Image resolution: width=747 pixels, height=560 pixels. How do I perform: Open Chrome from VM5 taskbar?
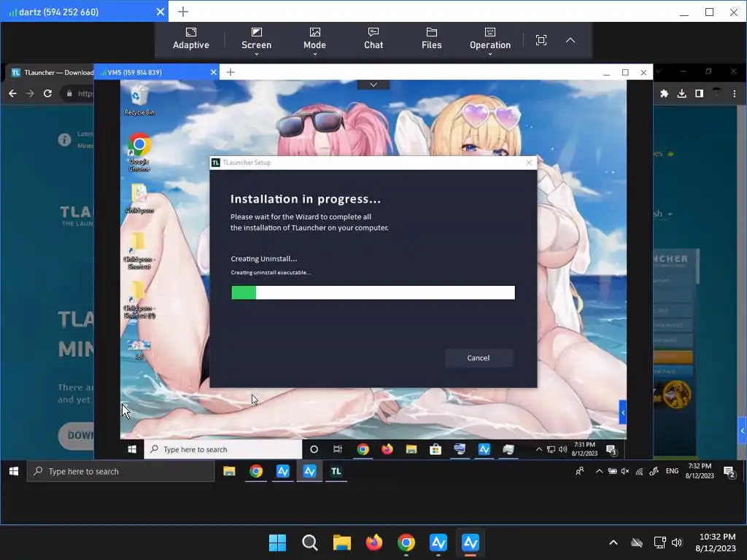click(x=363, y=449)
